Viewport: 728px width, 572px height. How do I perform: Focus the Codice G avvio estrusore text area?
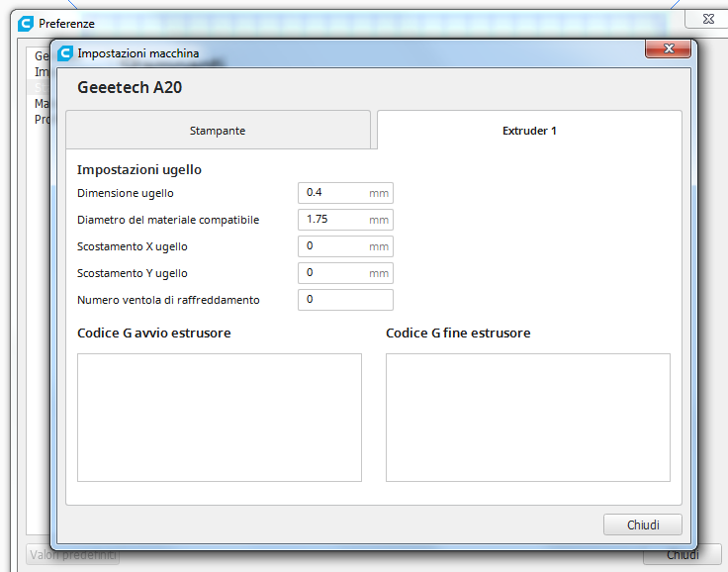pyautogui.click(x=220, y=418)
